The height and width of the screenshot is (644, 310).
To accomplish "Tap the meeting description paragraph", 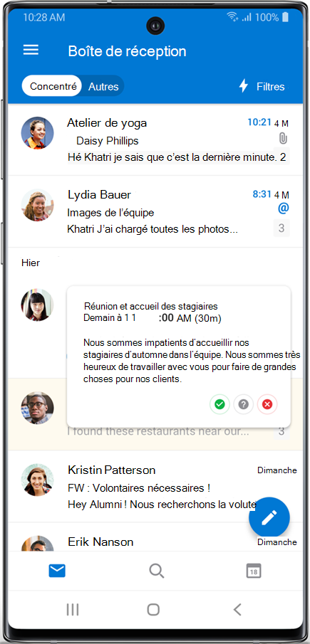I will [192, 361].
